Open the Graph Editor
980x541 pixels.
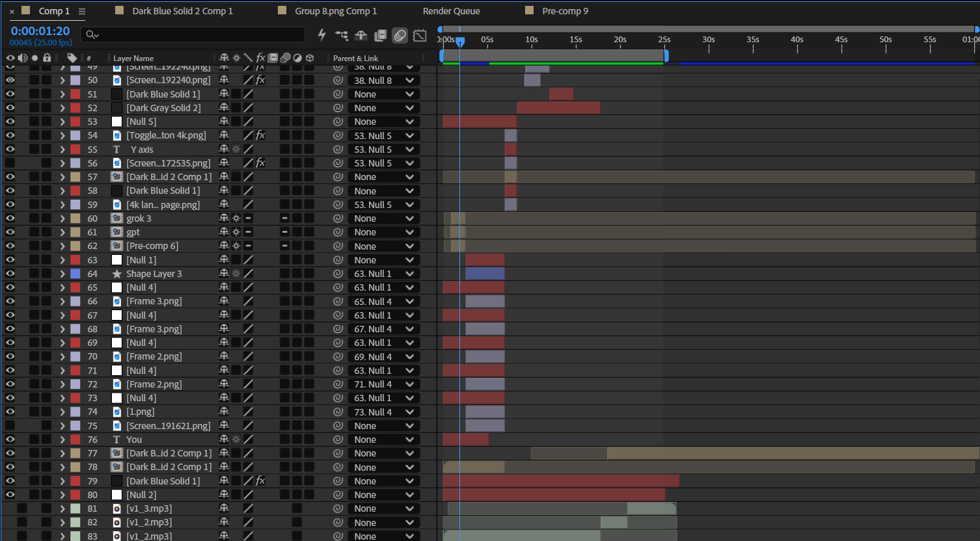click(420, 35)
